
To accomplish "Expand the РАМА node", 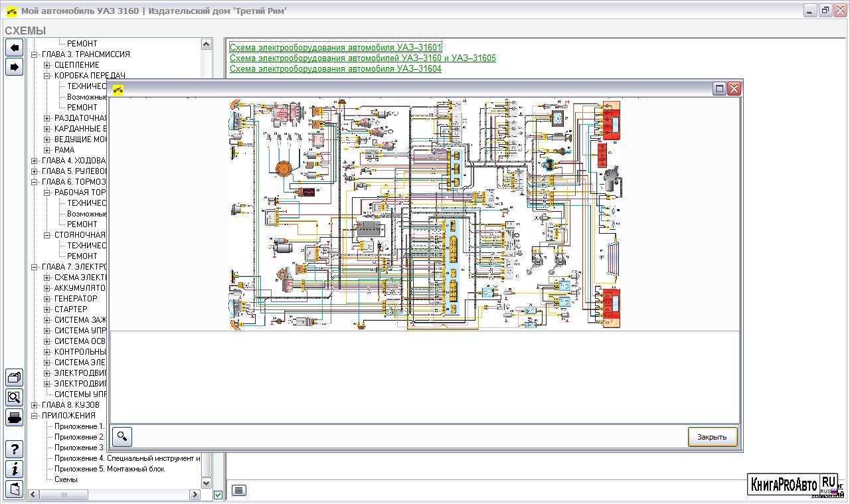I will click(x=47, y=150).
